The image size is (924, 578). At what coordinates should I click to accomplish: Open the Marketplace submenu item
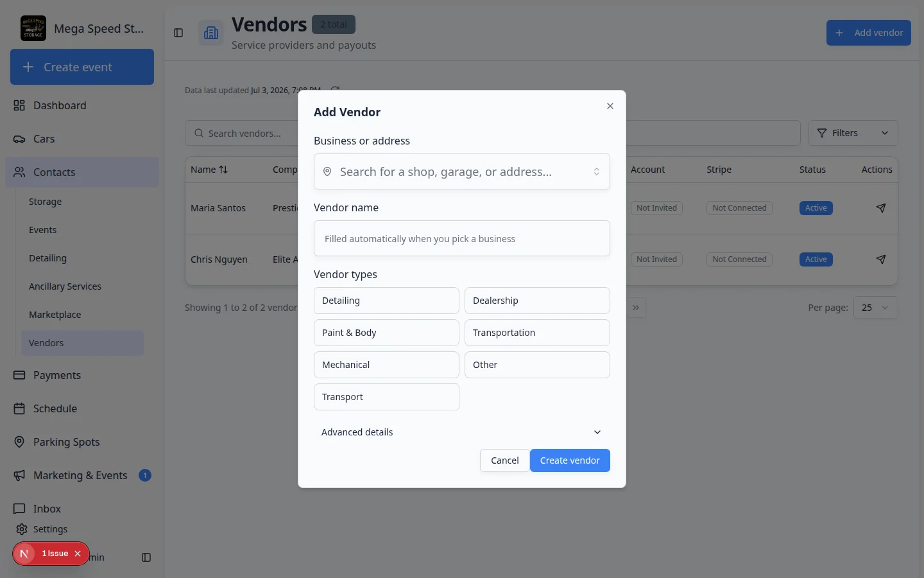[82, 315]
